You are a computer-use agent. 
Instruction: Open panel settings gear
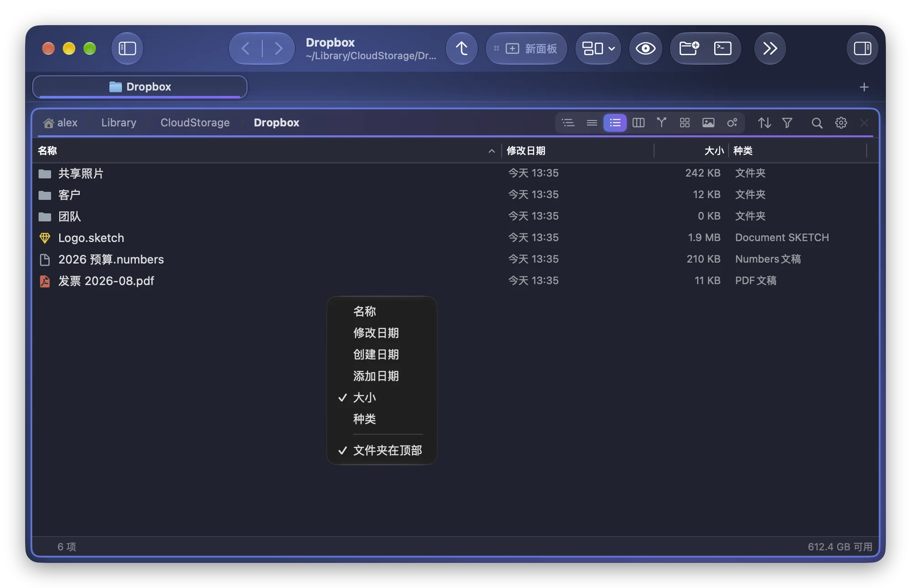841,123
